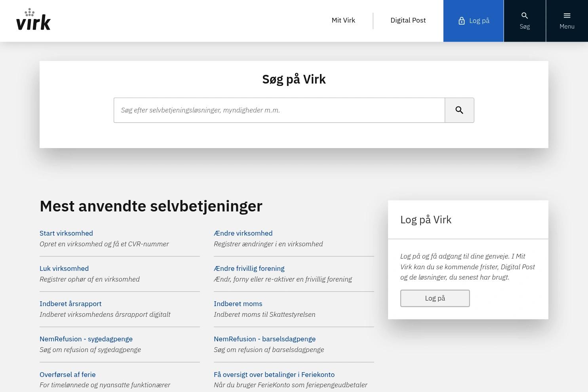The width and height of the screenshot is (588, 392).
Task: Open the search panel via the Søg icon
Action: coord(525,21)
